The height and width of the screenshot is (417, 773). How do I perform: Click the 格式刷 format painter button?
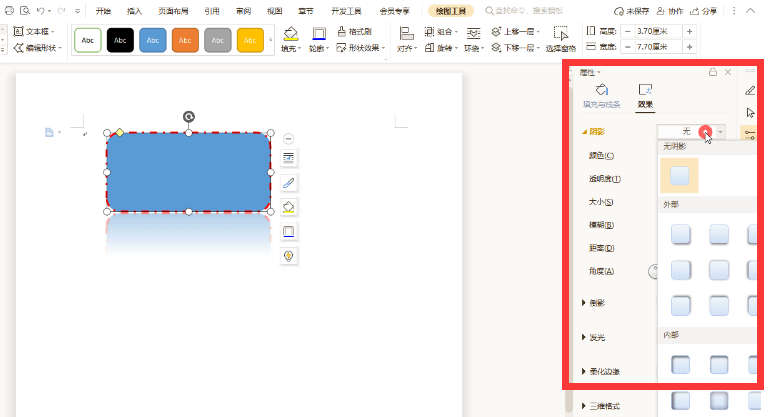point(355,32)
